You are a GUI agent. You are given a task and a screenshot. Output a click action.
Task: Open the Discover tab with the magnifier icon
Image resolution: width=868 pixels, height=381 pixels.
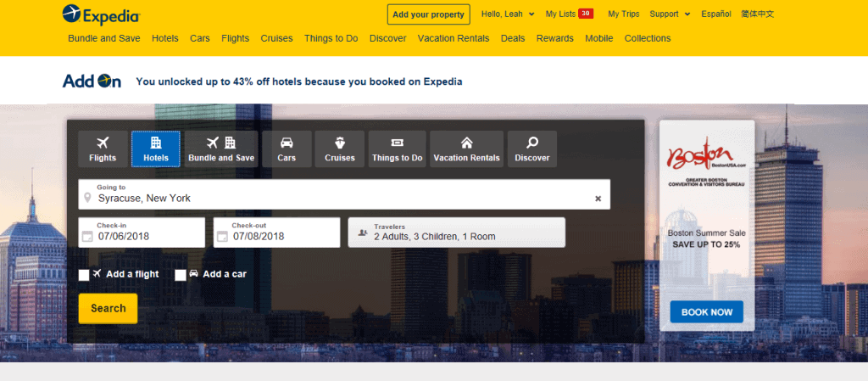tap(532, 149)
